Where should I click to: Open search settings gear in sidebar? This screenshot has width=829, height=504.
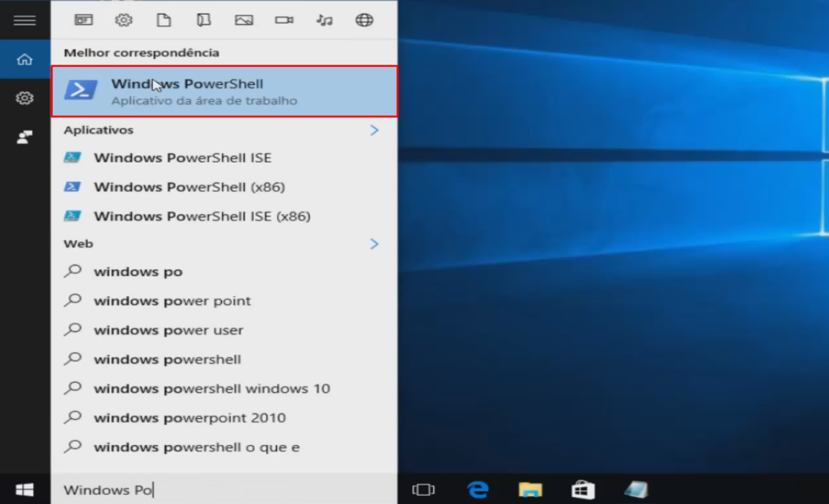point(24,98)
